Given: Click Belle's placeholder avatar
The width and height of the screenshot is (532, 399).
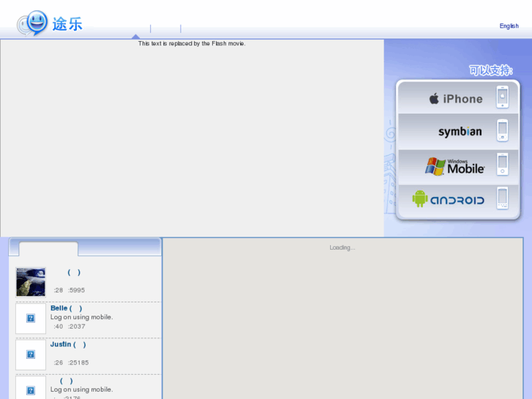Looking at the screenshot, I should tap(31, 318).
